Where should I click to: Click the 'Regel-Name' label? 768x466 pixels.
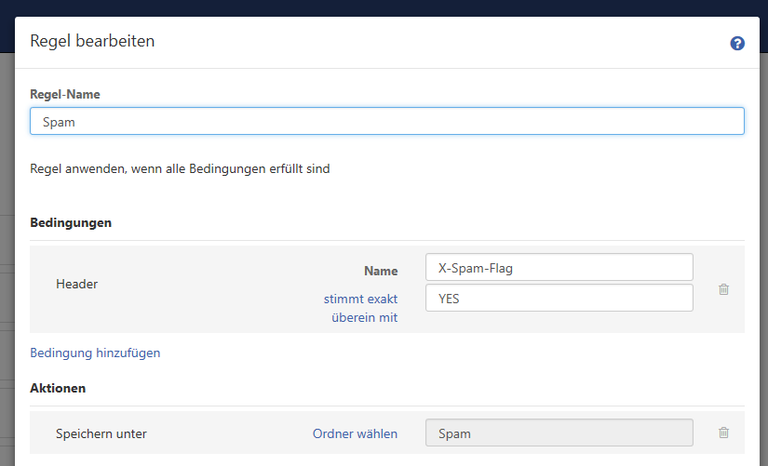pyautogui.click(x=65, y=94)
